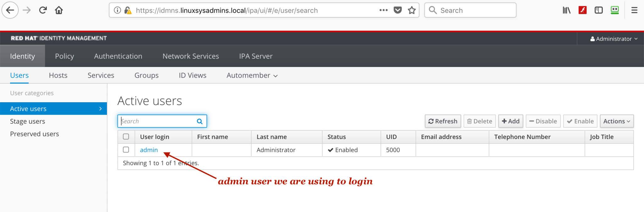Select the Users sub-tab
The height and width of the screenshot is (212, 644).
19,75
